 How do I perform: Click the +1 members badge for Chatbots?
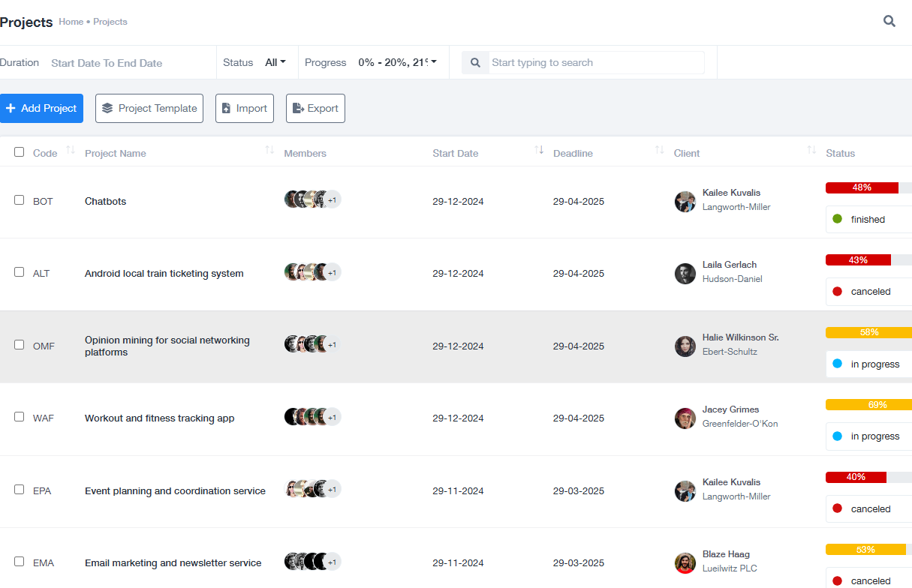[x=333, y=199]
